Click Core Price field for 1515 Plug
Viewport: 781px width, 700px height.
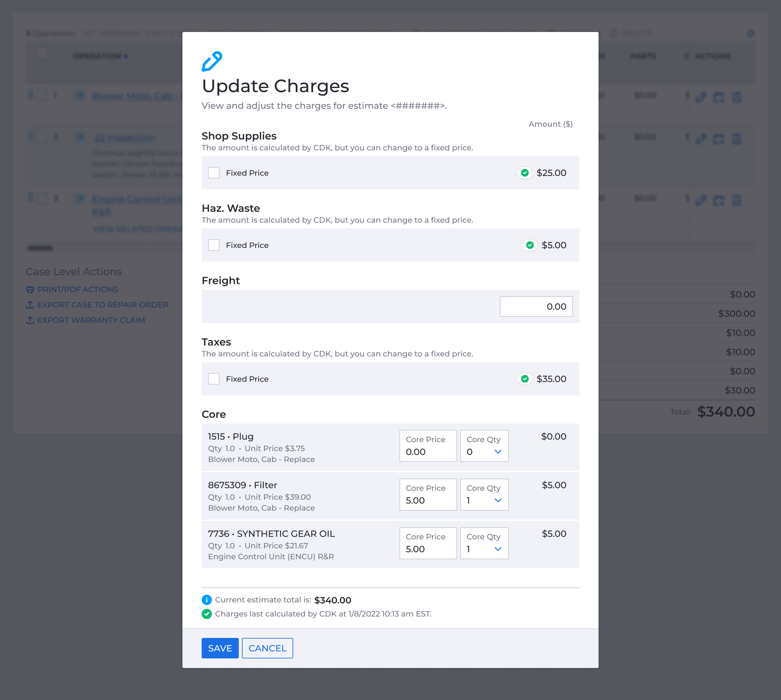pyautogui.click(x=428, y=446)
